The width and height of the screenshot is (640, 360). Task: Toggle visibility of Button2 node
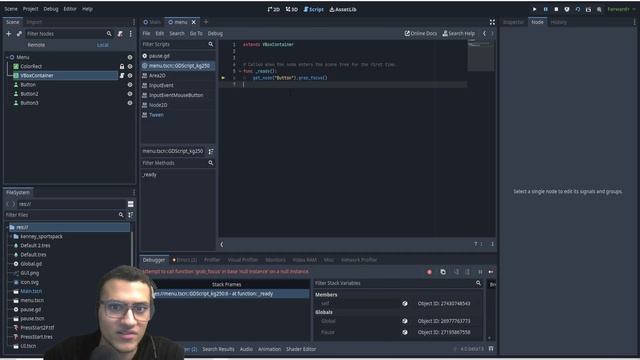point(130,94)
